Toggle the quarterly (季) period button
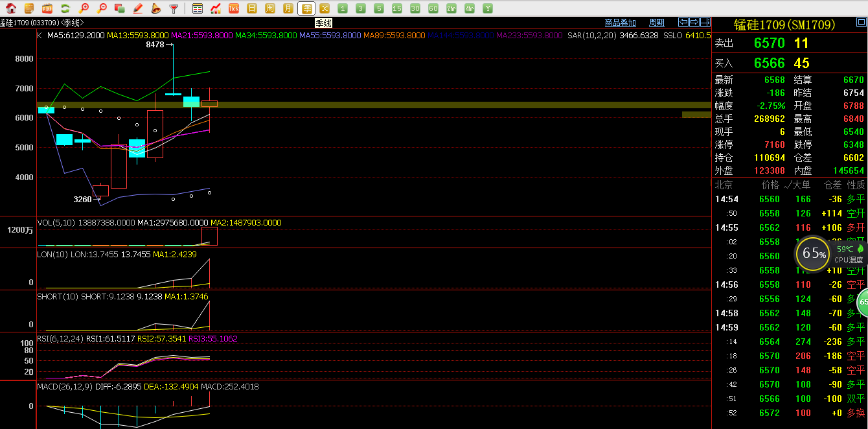Image resolution: width=868 pixels, height=429 pixels. pos(306,8)
